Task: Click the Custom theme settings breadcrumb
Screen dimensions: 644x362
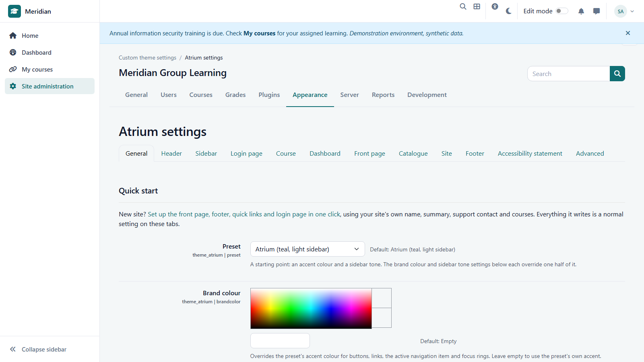Action: pyautogui.click(x=147, y=58)
